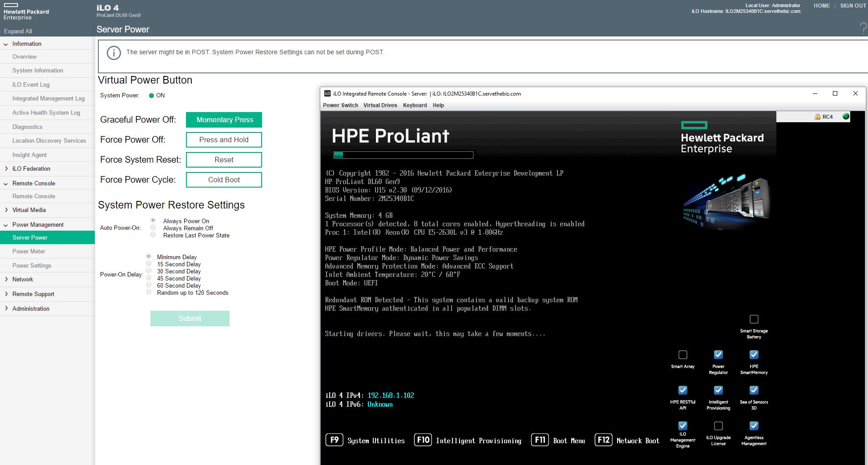Open the Power Switch menu
Image resolution: width=868 pixels, height=465 pixels.
[x=340, y=105]
